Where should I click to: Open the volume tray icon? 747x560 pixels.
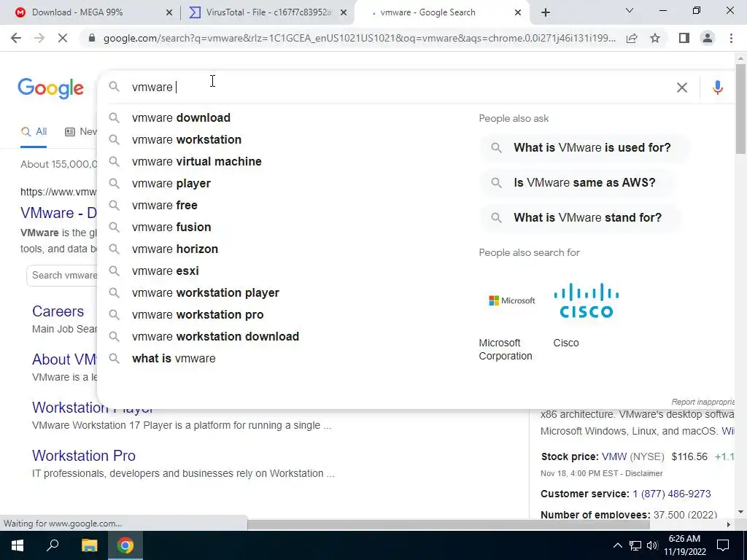pos(652,545)
